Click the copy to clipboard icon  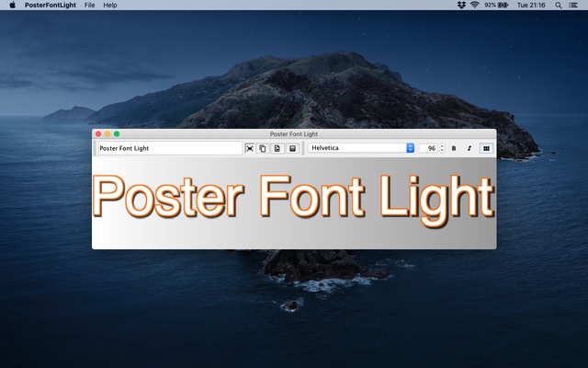(263, 148)
